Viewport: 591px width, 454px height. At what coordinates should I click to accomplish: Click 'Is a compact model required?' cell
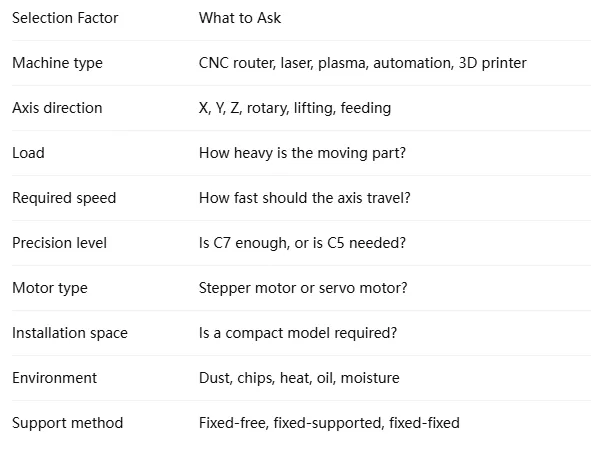(x=298, y=333)
